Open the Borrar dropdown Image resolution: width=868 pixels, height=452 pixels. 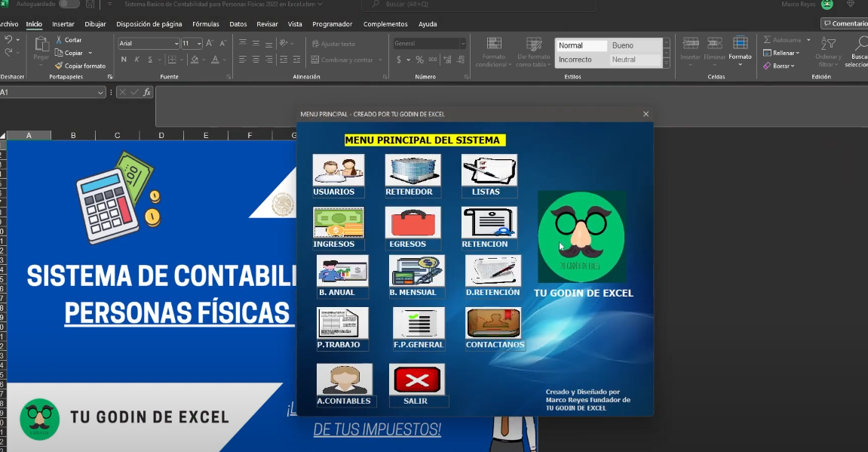pos(780,66)
